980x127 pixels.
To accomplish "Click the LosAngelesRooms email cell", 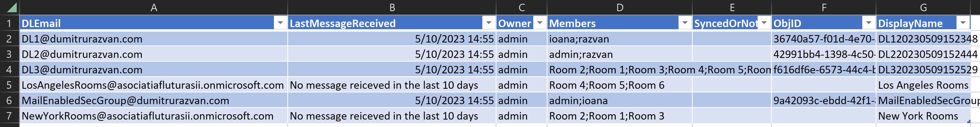I will (154, 85).
